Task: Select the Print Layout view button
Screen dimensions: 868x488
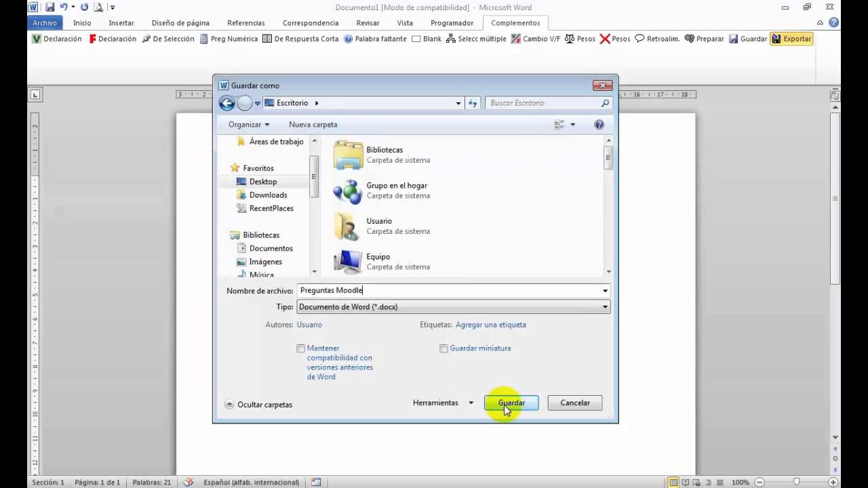Action: tap(673, 483)
